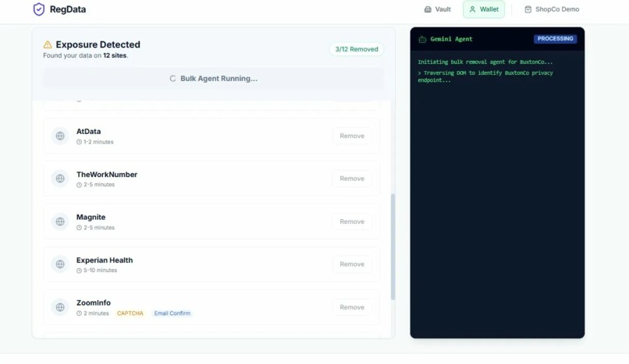This screenshot has height=364, width=629.
Task: Click the Vault icon in the header
Action: pyautogui.click(x=428, y=9)
